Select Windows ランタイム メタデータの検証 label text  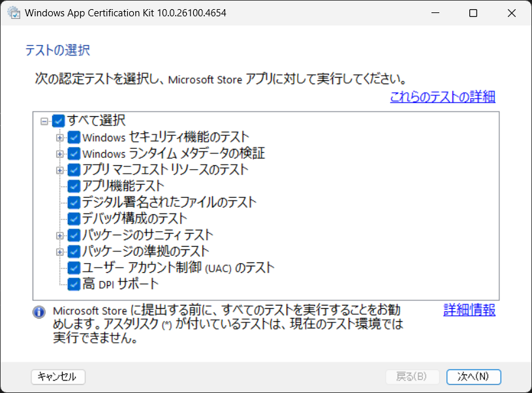point(174,153)
